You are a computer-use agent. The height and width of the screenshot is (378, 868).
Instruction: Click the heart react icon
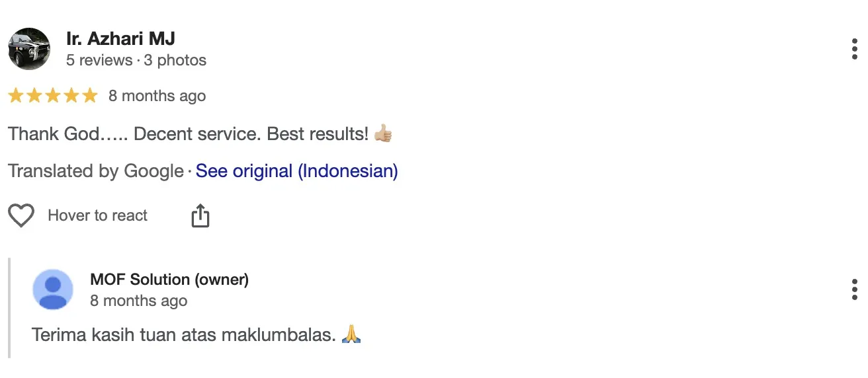click(21, 215)
